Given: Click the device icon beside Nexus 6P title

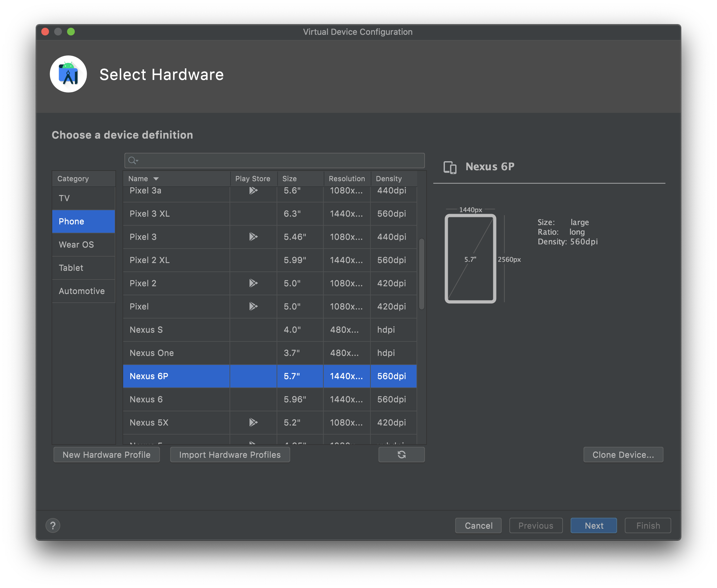Looking at the screenshot, I should click(x=450, y=167).
